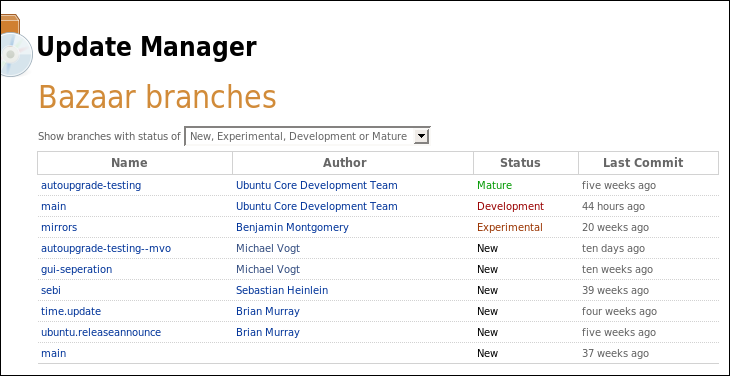Open Ubuntu Core Development Team in the autoupgrade-testing row
Image resolution: width=730 pixels, height=376 pixels.
click(x=317, y=185)
